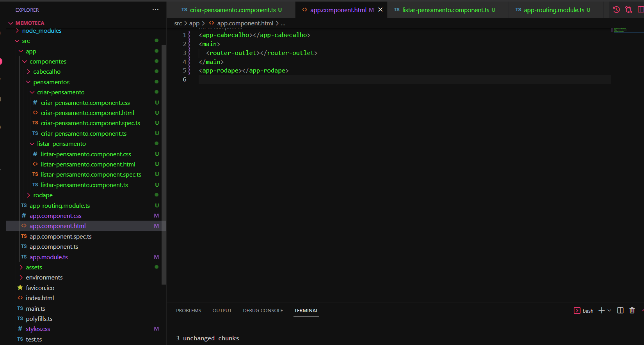Click the add new terminal plus icon
The width and height of the screenshot is (644, 345).
601,310
